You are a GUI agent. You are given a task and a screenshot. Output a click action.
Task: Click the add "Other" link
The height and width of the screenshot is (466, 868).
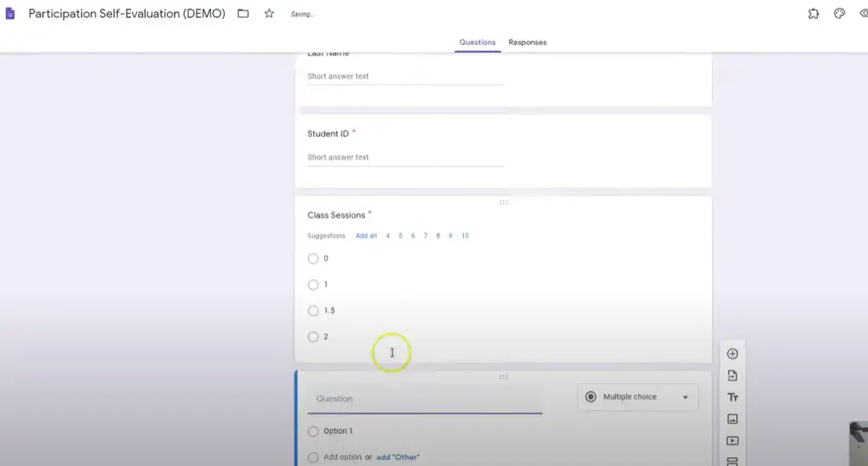(x=398, y=457)
